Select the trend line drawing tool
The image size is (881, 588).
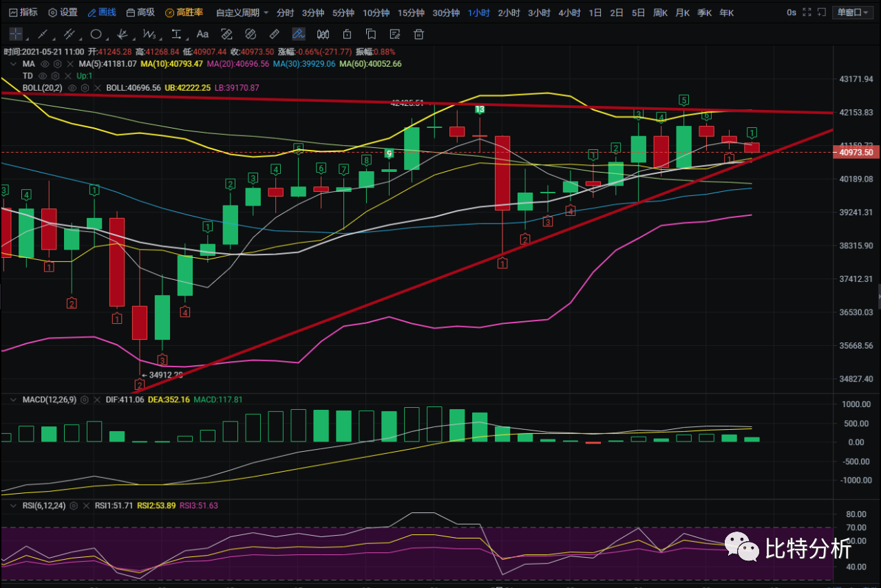[43, 34]
